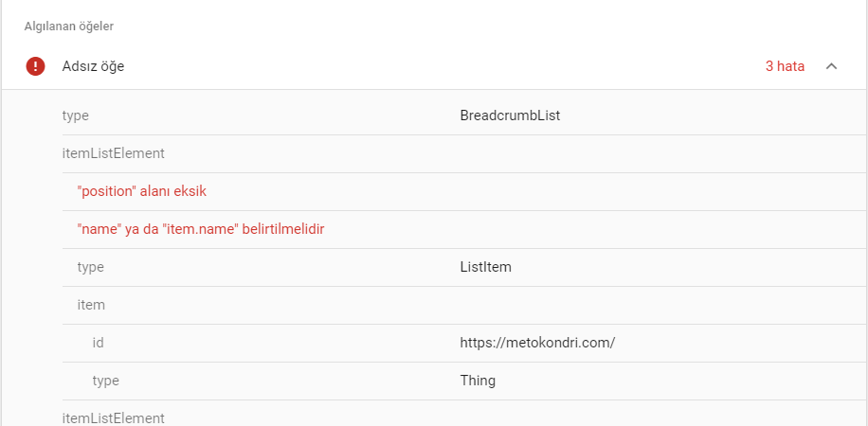Click the 3 hata error count
The height and width of the screenshot is (426, 868).
[785, 66]
